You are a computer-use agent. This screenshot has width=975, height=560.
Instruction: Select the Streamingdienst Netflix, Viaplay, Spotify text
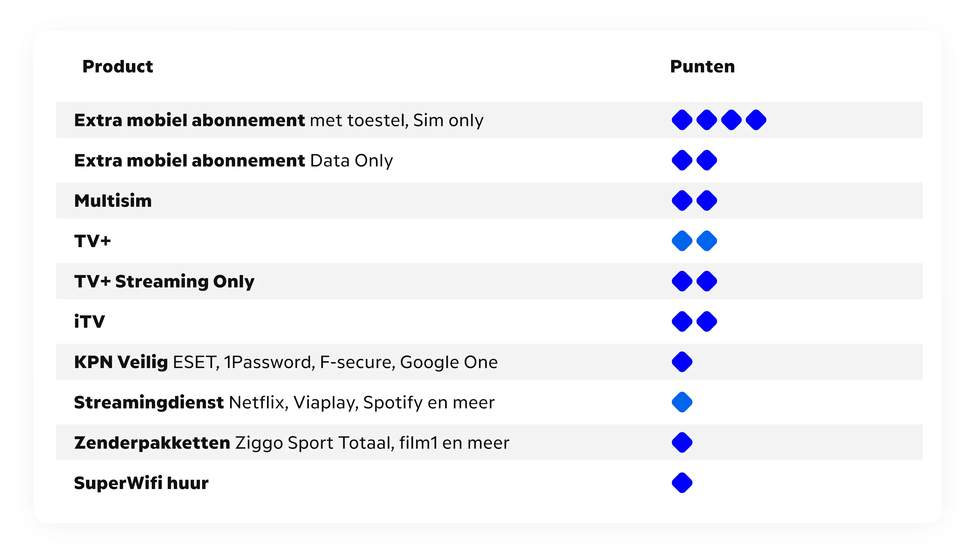tap(284, 403)
